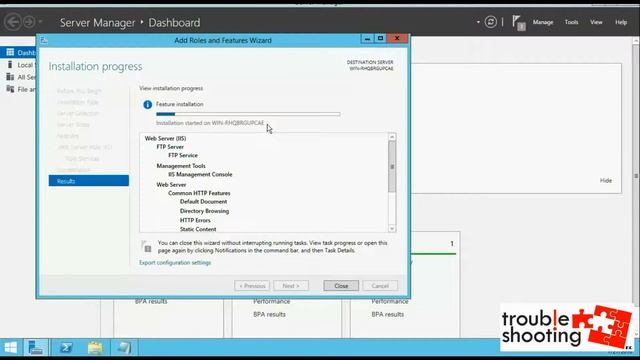640x360 pixels.
Task: Click the Server Manager back arrow
Action: tap(13, 22)
